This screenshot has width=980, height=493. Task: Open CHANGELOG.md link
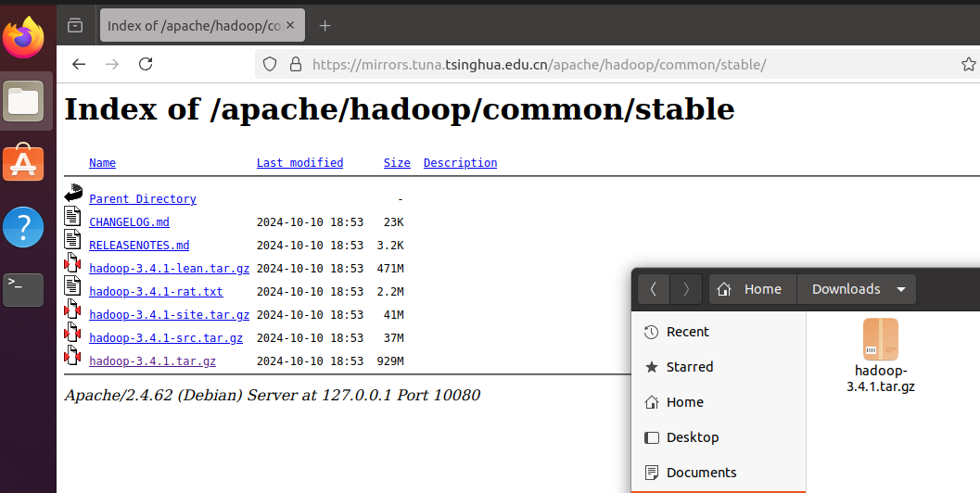pos(130,221)
